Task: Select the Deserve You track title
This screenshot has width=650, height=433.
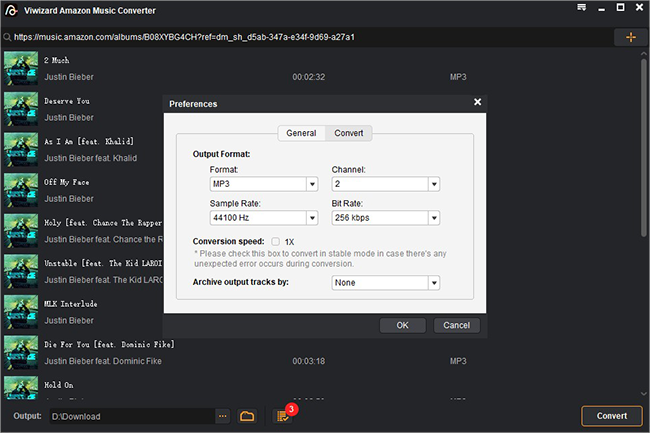Action: pyautogui.click(x=67, y=101)
